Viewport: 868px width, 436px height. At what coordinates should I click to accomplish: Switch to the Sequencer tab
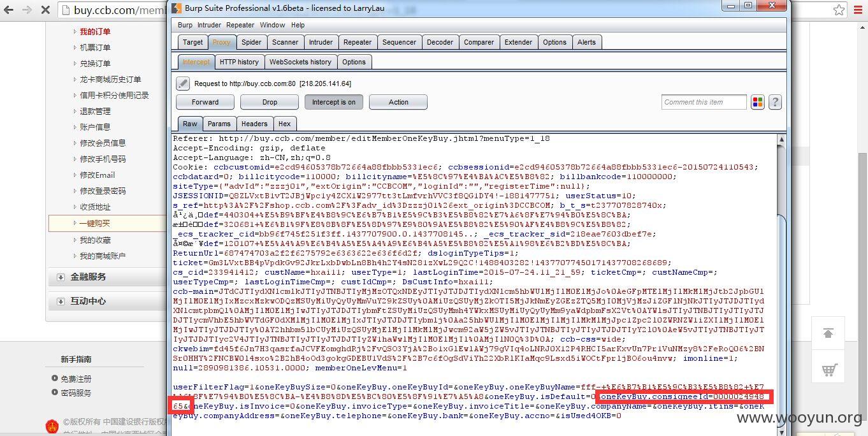(x=399, y=42)
